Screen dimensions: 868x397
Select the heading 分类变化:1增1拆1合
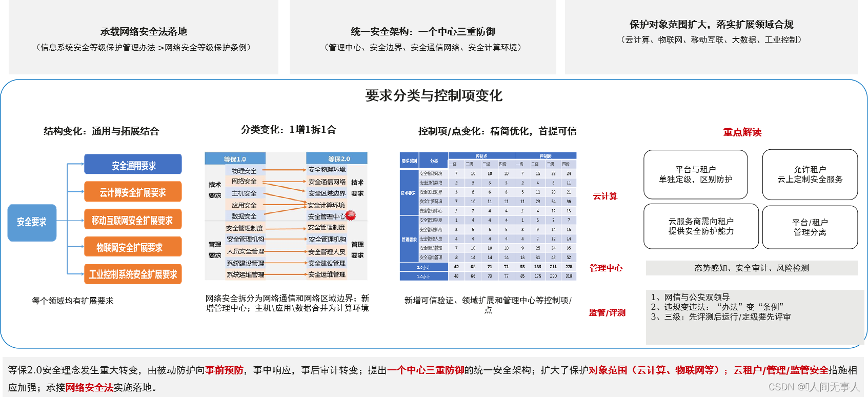pos(289,130)
